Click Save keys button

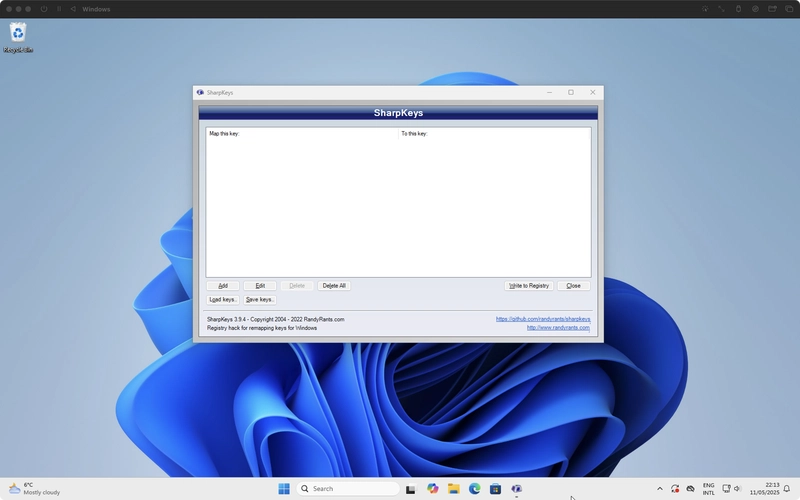260,299
